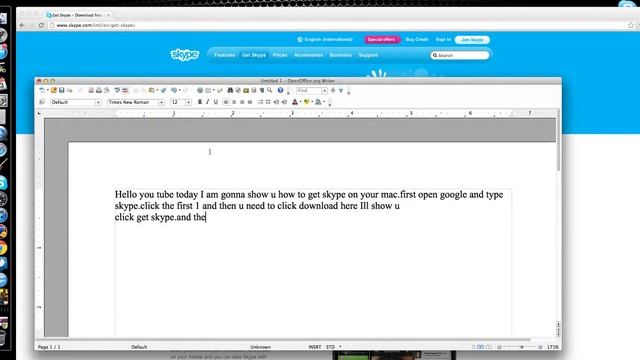Adjust the zoom slider in Writer status bar
Image resolution: width=640 pixels, height=360 pixels.
pos(521,347)
